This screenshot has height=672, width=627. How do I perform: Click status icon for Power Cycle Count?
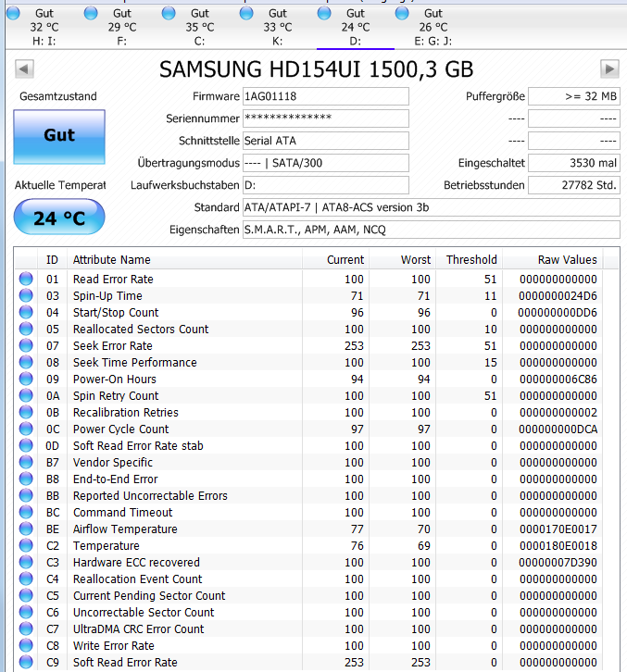(x=26, y=429)
